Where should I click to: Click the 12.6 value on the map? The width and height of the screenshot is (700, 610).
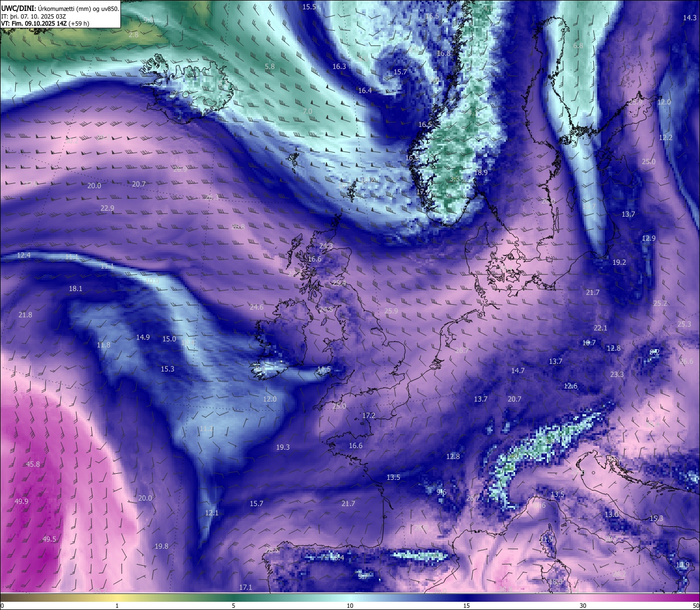click(x=570, y=386)
